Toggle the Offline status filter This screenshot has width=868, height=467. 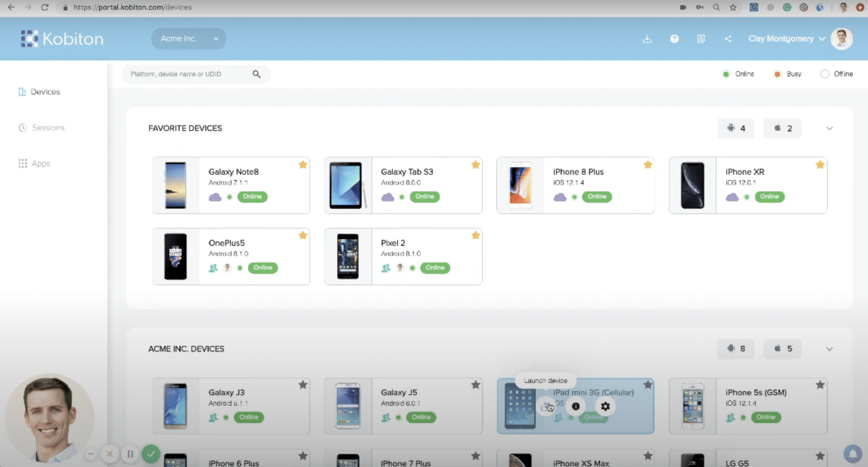click(825, 74)
